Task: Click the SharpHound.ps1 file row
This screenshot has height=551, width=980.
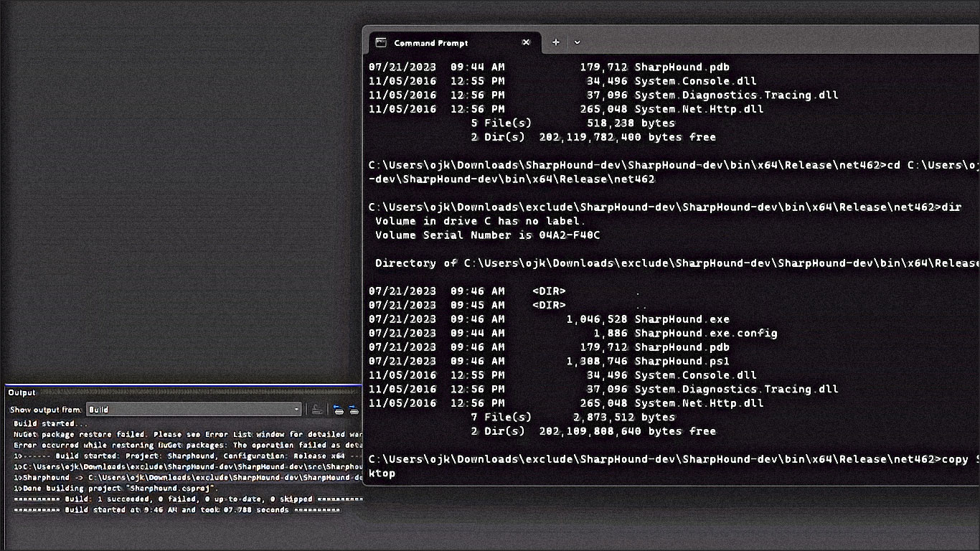Action: [x=549, y=361]
